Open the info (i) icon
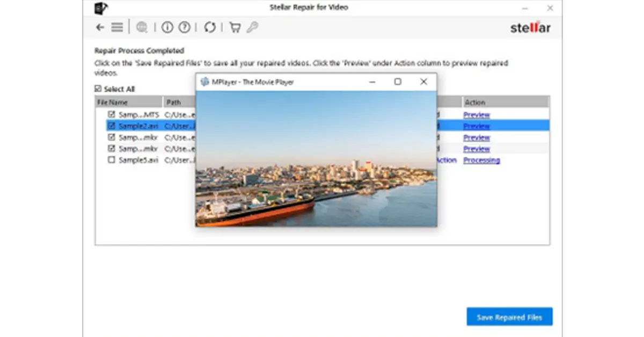 click(167, 27)
